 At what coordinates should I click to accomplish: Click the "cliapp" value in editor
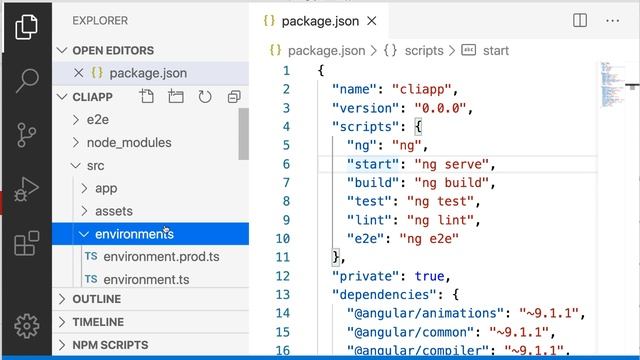[x=421, y=89]
